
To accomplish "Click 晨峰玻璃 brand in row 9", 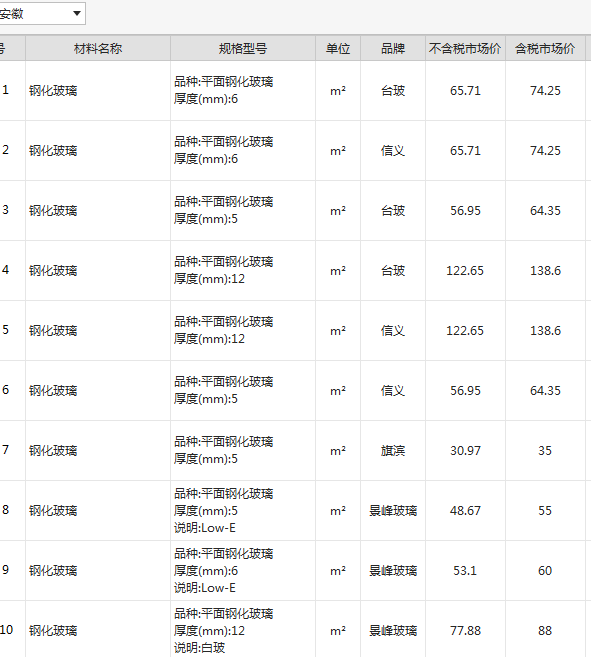I will pyautogui.click(x=393, y=570).
